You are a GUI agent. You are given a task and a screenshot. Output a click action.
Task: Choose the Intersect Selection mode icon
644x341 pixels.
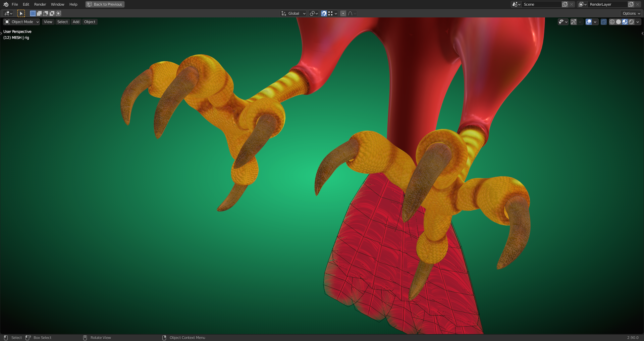58,13
